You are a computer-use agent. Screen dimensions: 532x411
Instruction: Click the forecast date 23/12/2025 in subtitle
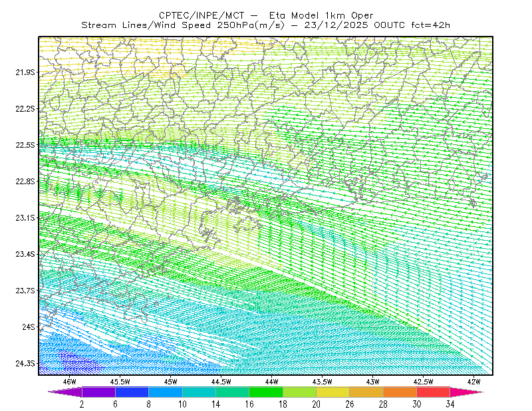click(336, 25)
